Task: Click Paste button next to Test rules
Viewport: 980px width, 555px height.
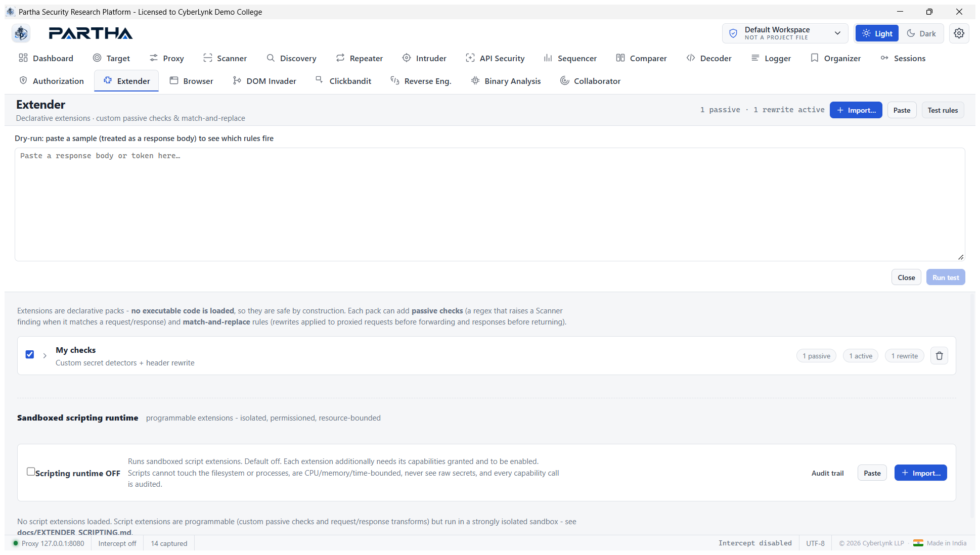Action: (x=902, y=110)
